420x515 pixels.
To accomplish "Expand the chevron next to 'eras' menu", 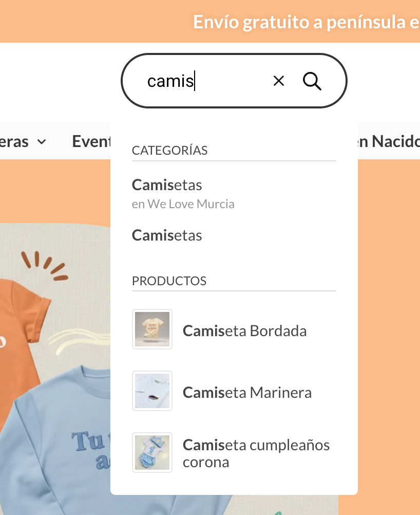I will point(42,142).
